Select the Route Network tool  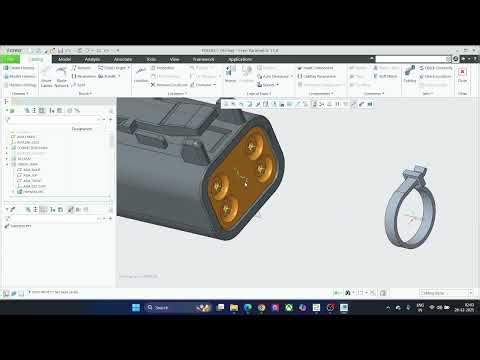tap(61, 76)
